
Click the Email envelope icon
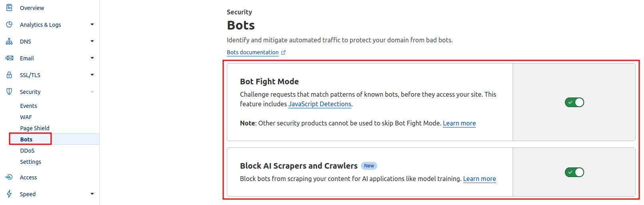[9, 58]
